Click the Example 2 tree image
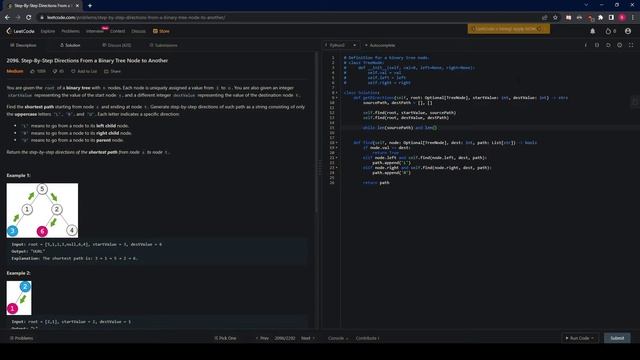 coord(19,298)
